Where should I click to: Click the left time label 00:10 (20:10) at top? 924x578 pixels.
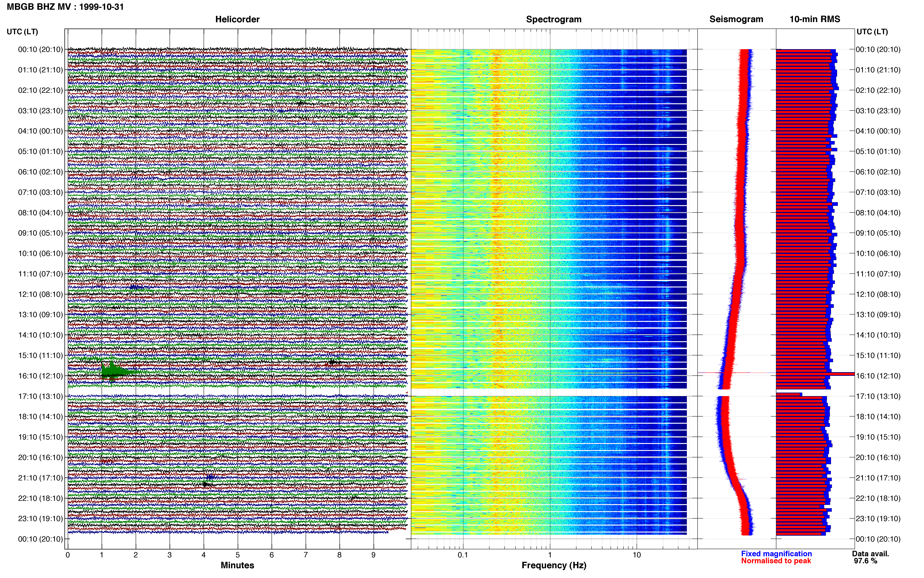tap(41, 49)
